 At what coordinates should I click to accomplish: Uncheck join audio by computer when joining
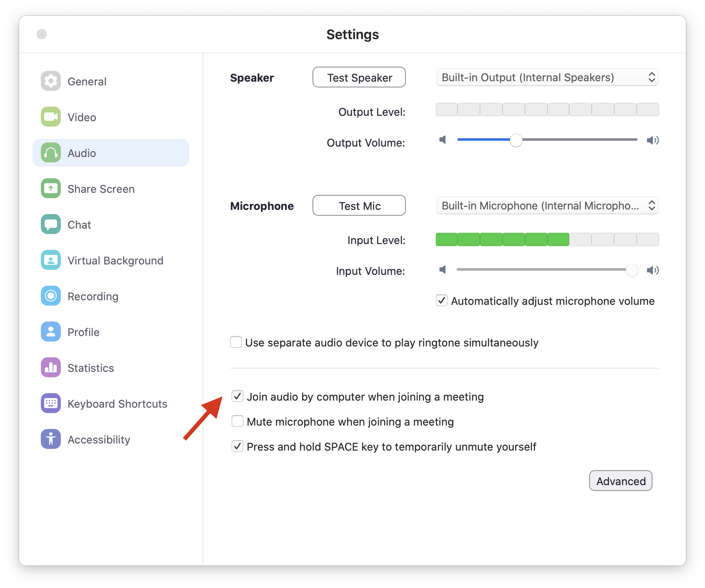tap(237, 397)
